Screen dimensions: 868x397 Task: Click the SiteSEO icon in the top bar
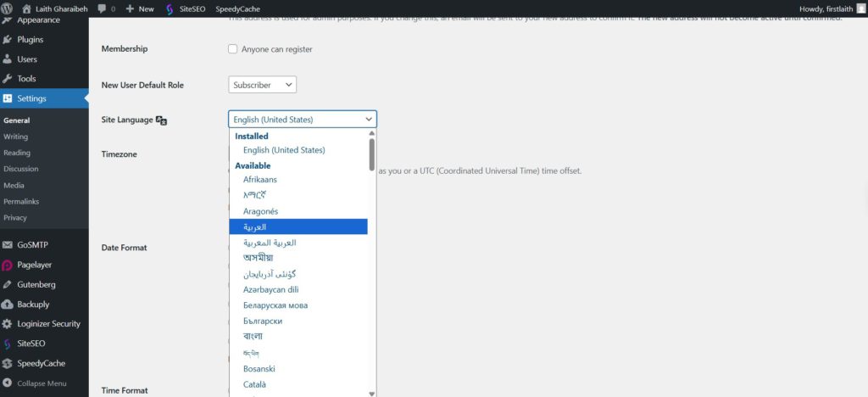170,8
